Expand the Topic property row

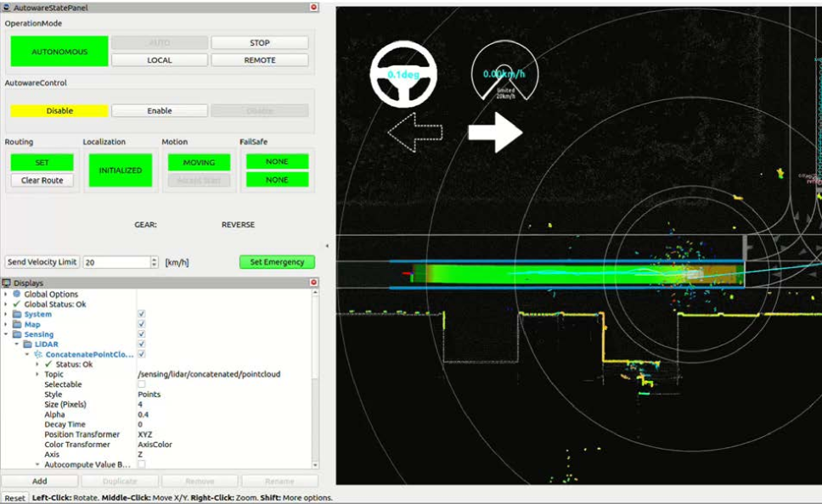[37, 374]
